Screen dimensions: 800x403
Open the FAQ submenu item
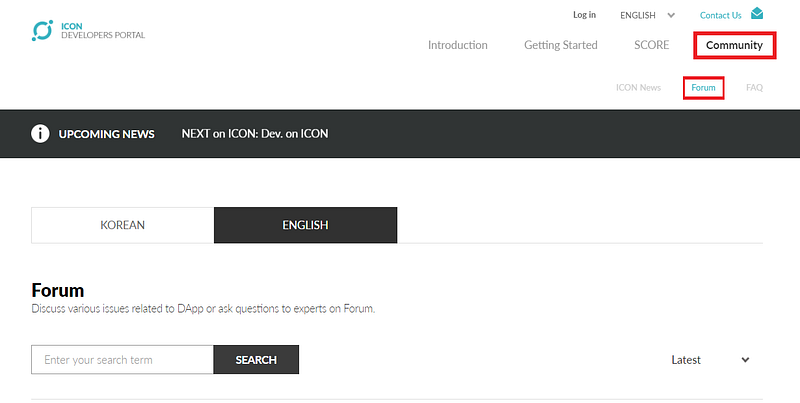click(x=754, y=88)
